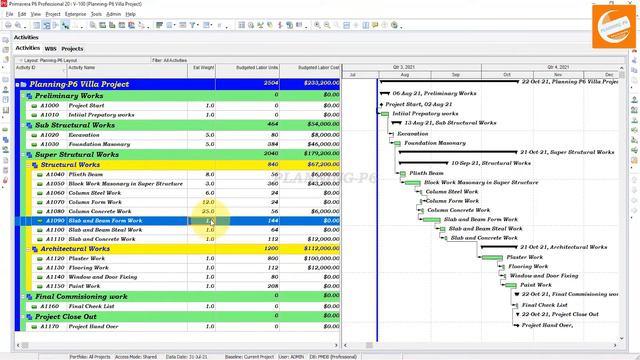
Task: Open the Project menu
Action: click(x=53, y=14)
